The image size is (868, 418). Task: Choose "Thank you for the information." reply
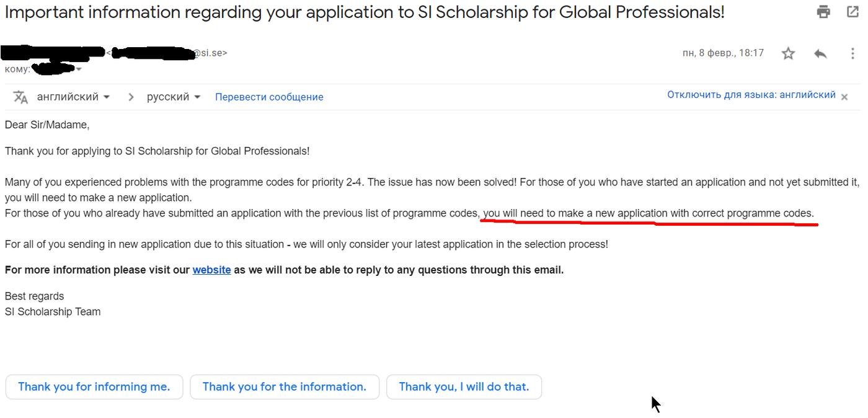pyautogui.click(x=284, y=386)
